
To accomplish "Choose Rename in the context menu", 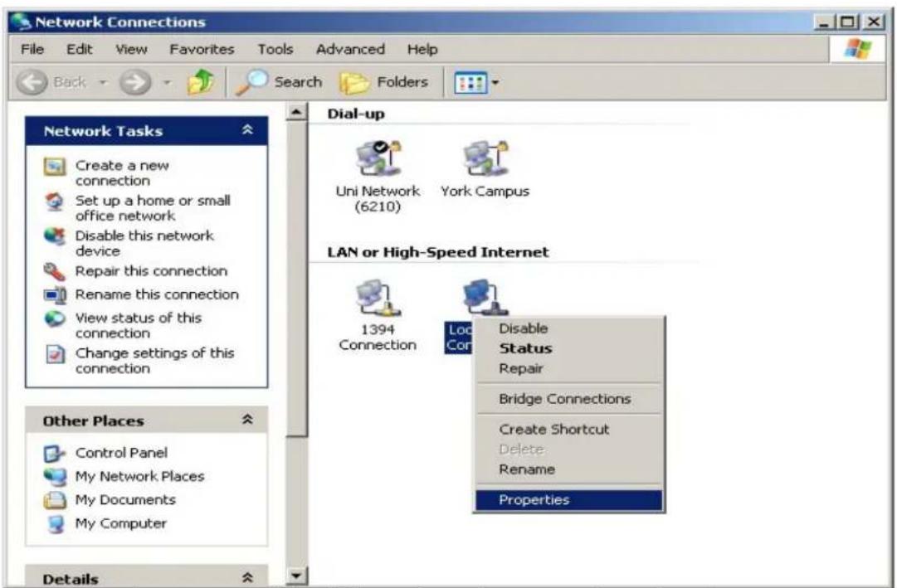I will [x=568, y=469].
